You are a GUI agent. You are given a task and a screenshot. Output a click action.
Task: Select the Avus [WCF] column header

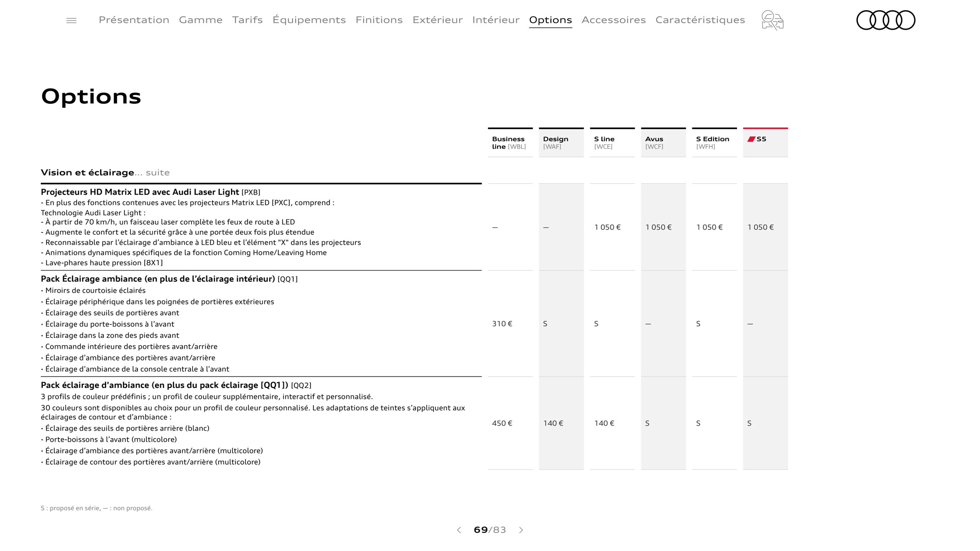(x=663, y=142)
